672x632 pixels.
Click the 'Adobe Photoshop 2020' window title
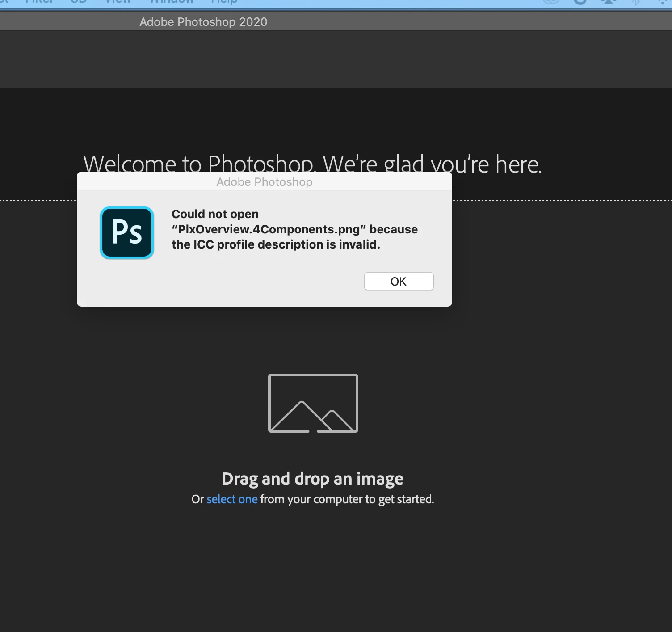[203, 22]
